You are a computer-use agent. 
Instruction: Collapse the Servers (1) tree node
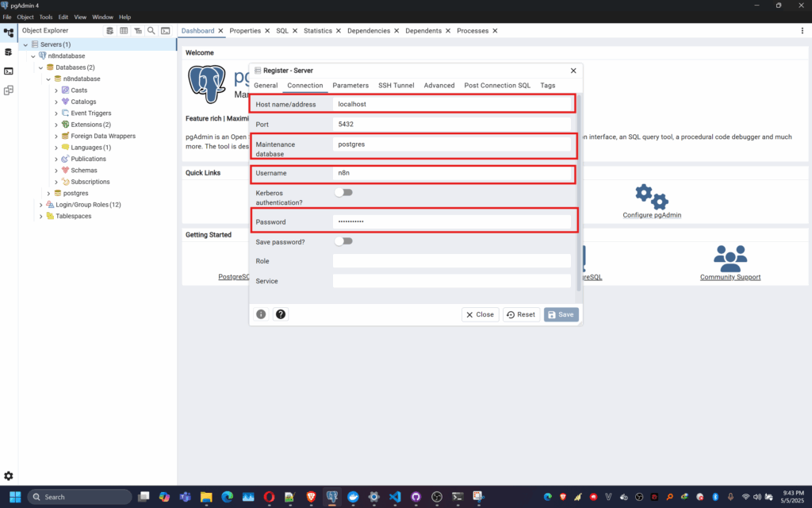pos(25,44)
